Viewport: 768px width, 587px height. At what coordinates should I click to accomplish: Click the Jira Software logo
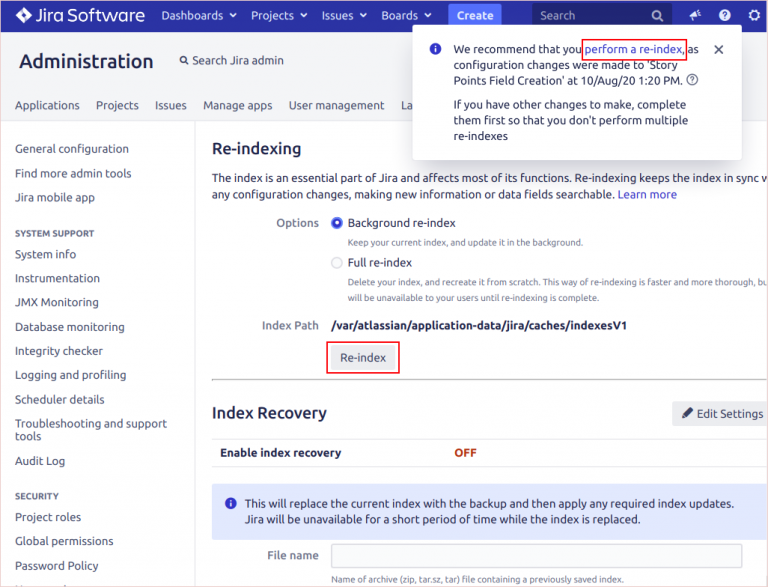pyautogui.click(x=80, y=16)
